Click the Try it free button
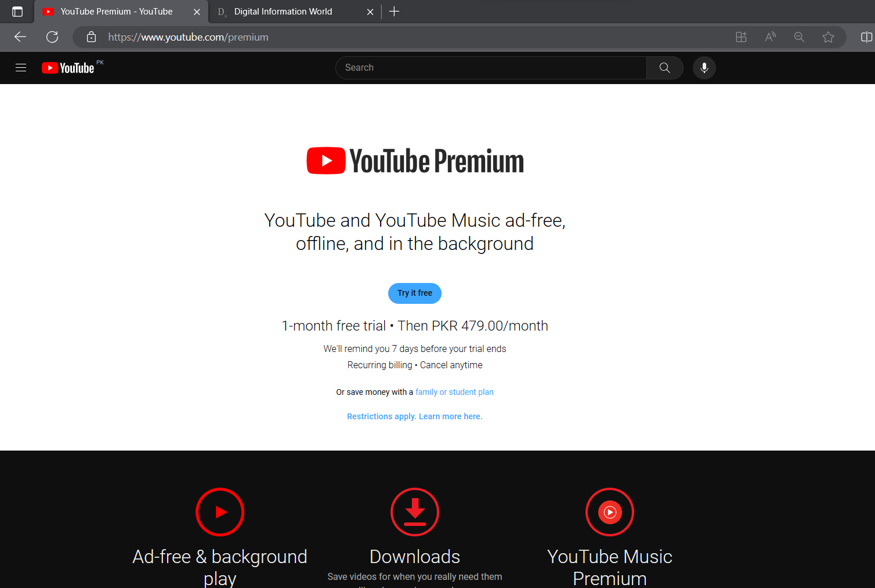Screen dimensions: 875x588 click(415, 293)
